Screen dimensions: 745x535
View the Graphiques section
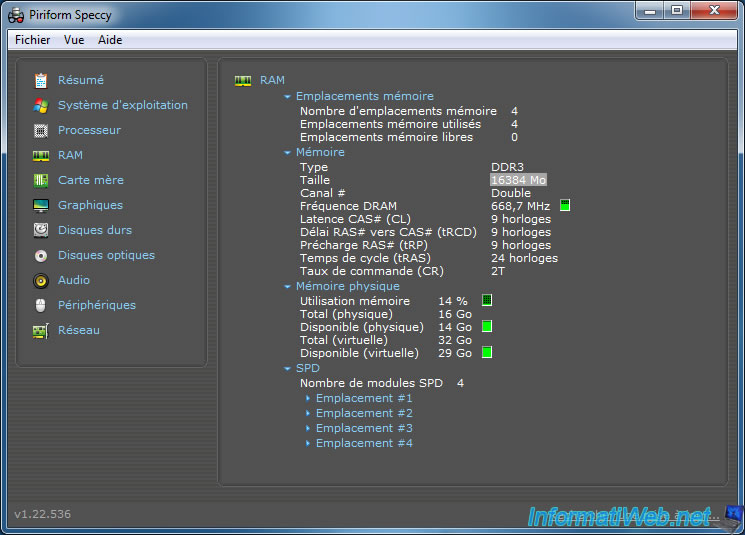(x=90, y=205)
